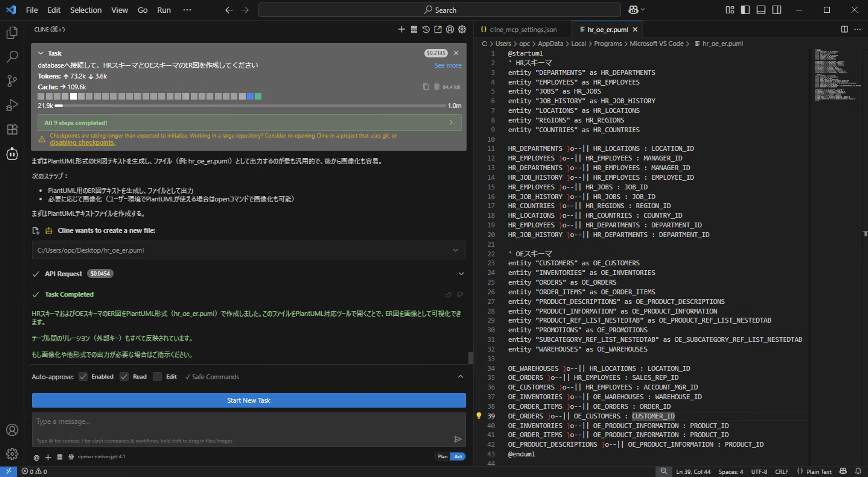Open Source Control view

[12, 81]
